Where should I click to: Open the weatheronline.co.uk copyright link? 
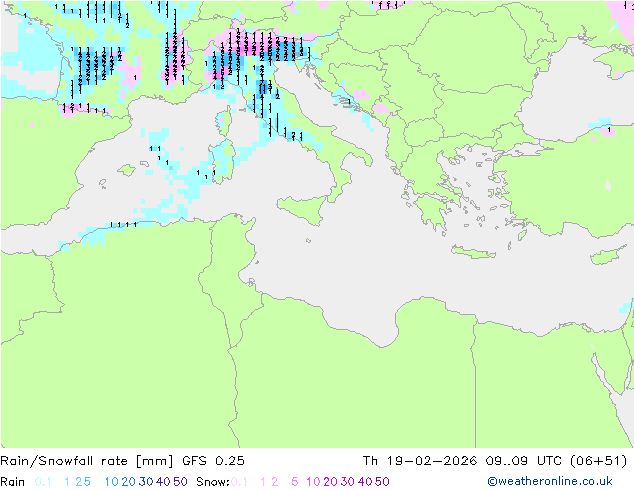550,481
